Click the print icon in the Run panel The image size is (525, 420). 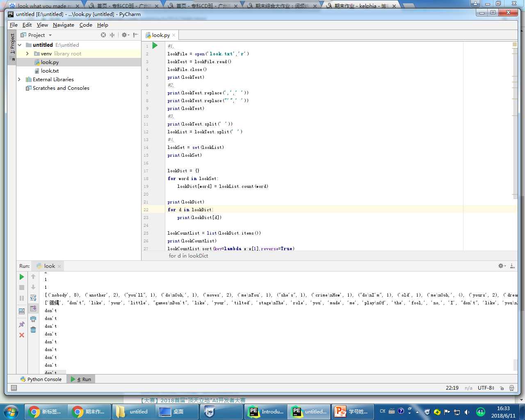pyautogui.click(x=33, y=319)
